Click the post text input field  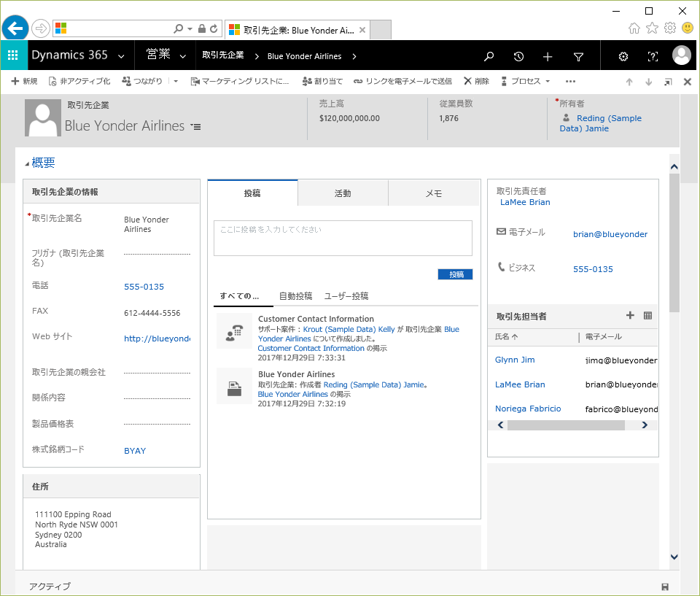(x=343, y=238)
